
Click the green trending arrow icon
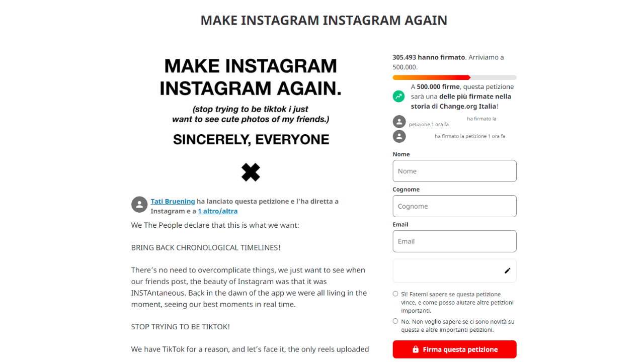pyautogui.click(x=399, y=96)
